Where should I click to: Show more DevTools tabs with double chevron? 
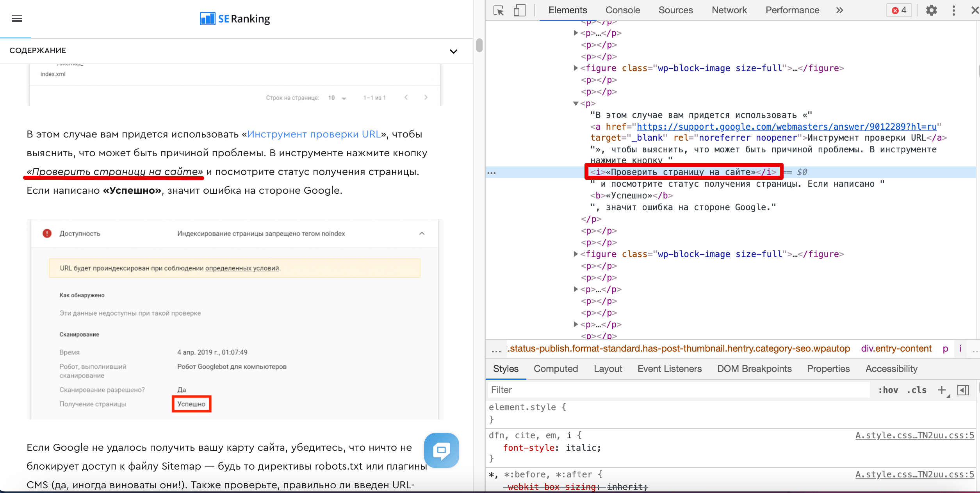[x=840, y=11]
